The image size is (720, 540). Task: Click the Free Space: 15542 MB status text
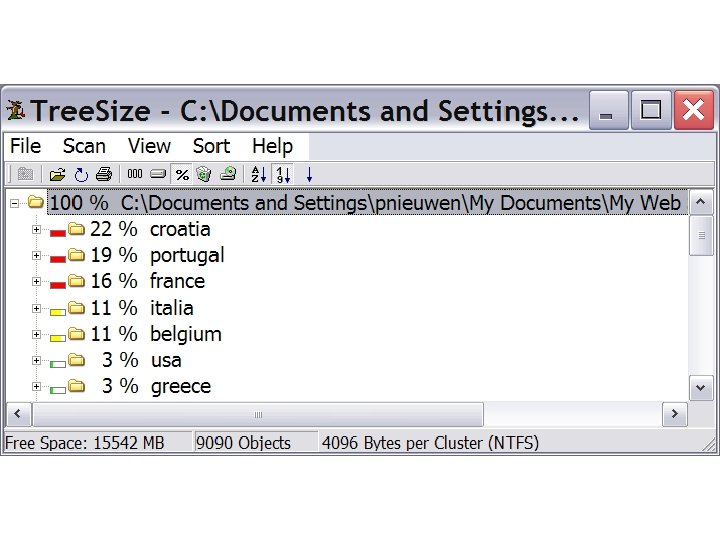(84, 443)
